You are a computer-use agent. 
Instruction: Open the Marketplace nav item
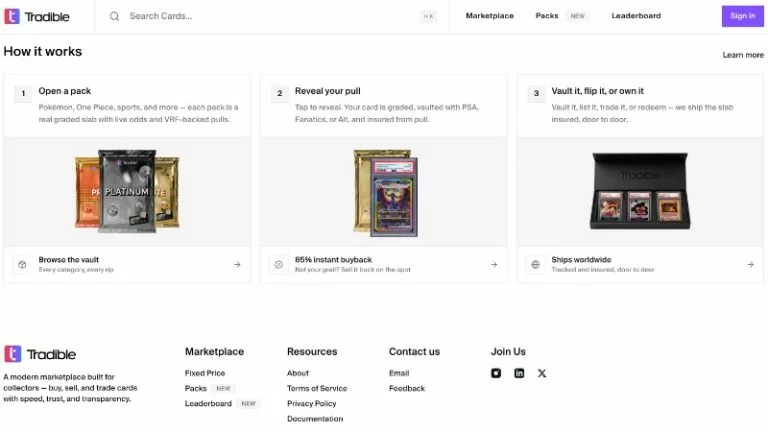[x=489, y=16]
